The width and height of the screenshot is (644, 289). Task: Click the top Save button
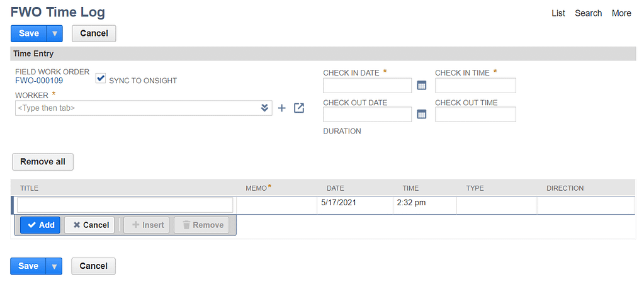(29, 33)
